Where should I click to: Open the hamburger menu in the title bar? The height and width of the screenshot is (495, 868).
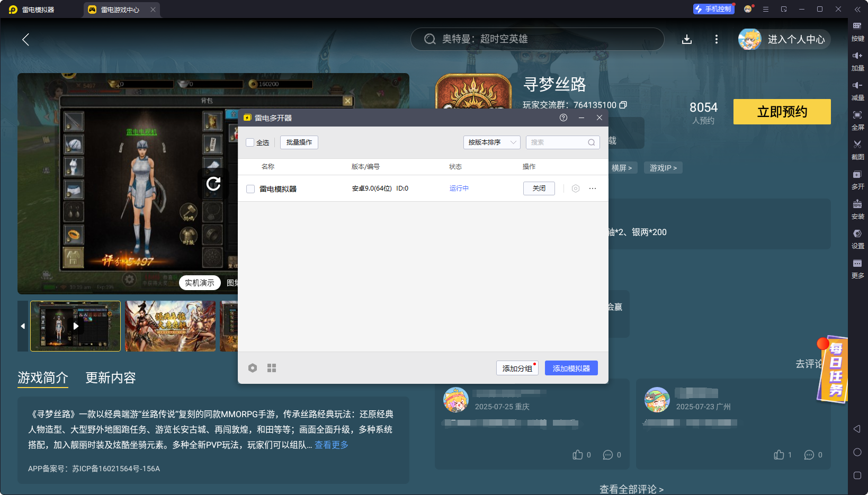pyautogui.click(x=766, y=9)
